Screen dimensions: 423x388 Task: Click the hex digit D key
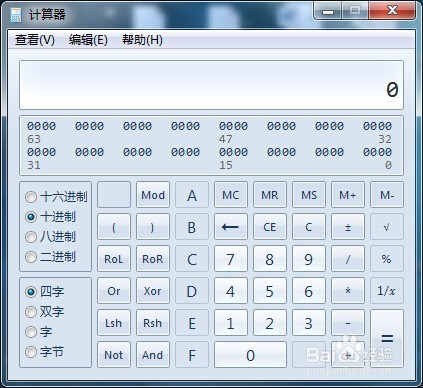point(192,291)
